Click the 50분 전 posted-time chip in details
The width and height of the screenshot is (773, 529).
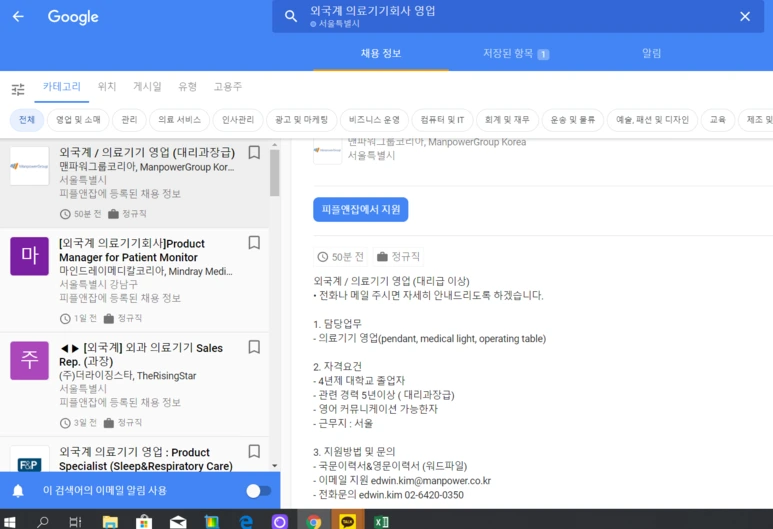tap(341, 257)
